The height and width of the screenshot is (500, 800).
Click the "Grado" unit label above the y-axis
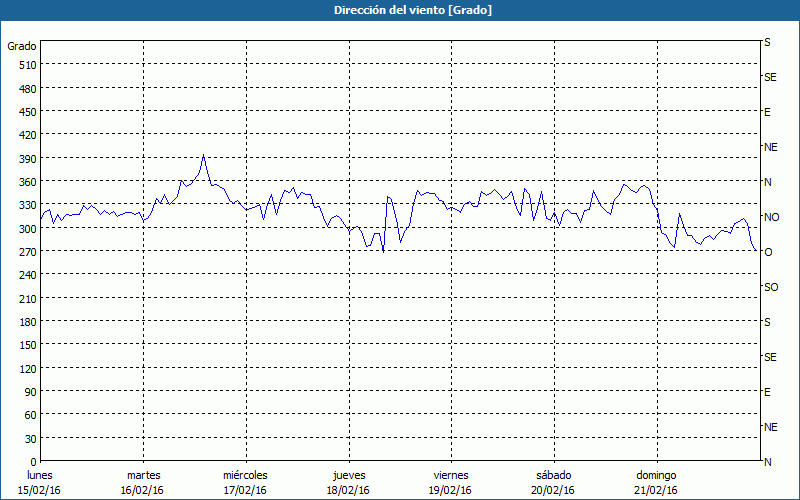point(22,46)
